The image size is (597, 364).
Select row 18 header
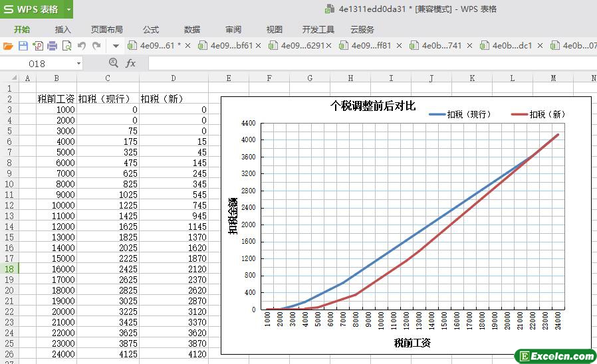tap(9, 269)
